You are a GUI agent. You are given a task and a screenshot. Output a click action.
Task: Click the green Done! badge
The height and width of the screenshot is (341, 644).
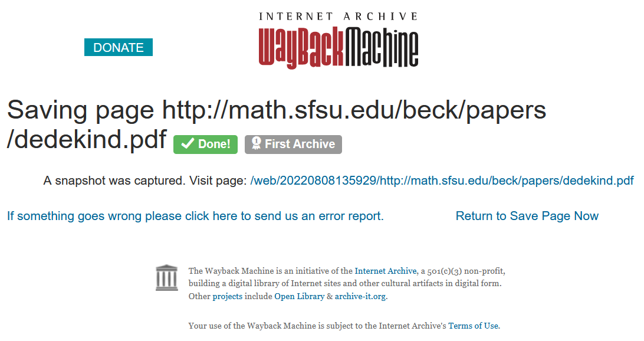[x=205, y=144]
